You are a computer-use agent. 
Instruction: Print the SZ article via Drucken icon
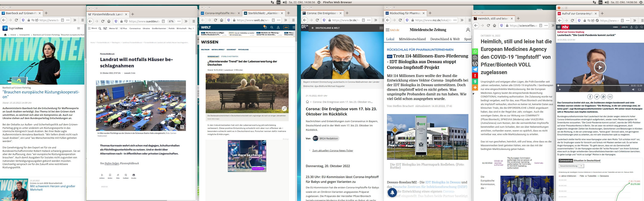coord(134,175)
